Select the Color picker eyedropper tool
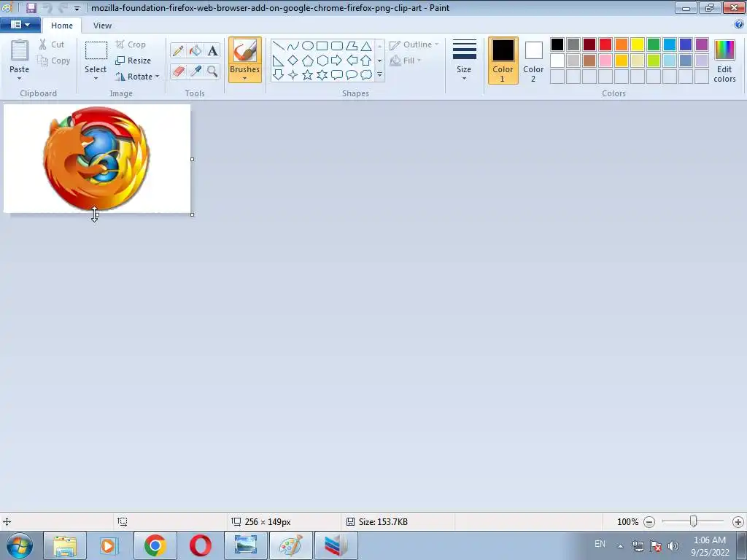Image resolution: width=747 pixels, height=560 pixels. [x=196, y=71]
